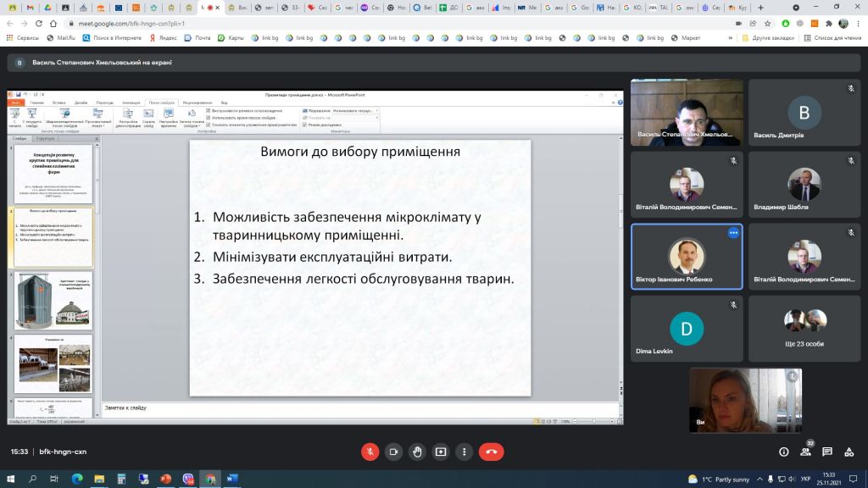The width and height of the screenshot is (868, 488).
Task: Switch to the 'Переходы' ribbon tab
Action: pos(104,103)
